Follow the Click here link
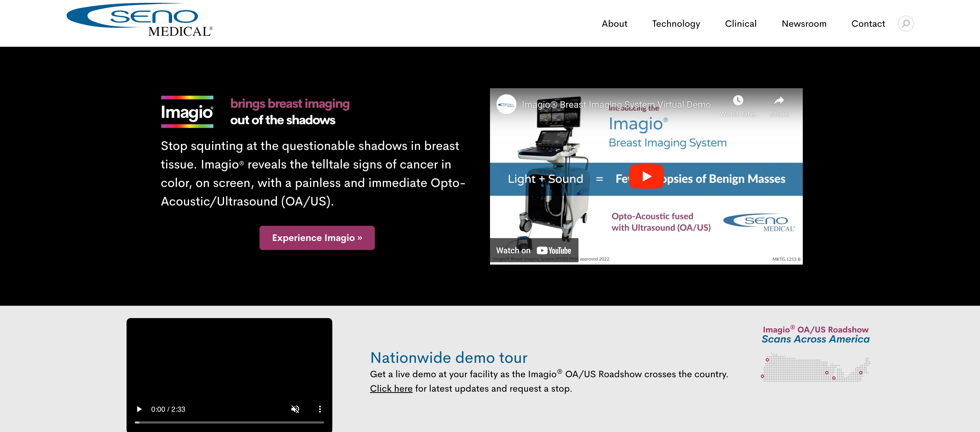The image size is (980, 432). tap(391, 389)
